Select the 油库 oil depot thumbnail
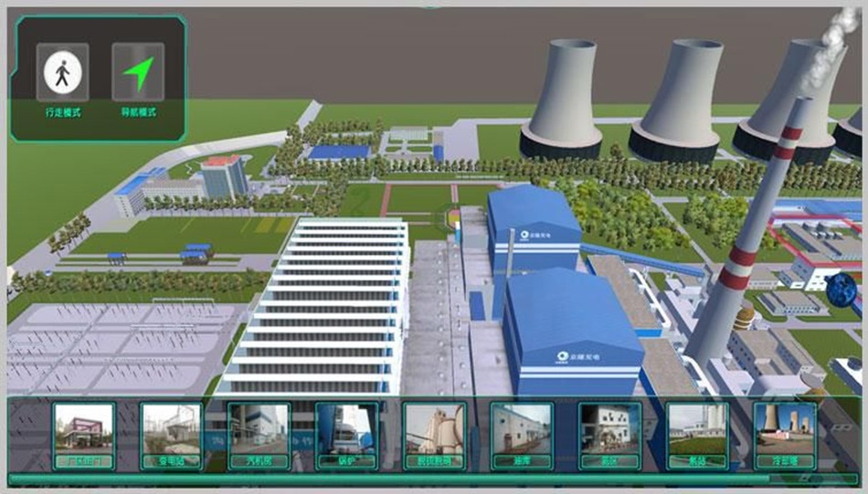Screen dimensions: 868x494 522,436
